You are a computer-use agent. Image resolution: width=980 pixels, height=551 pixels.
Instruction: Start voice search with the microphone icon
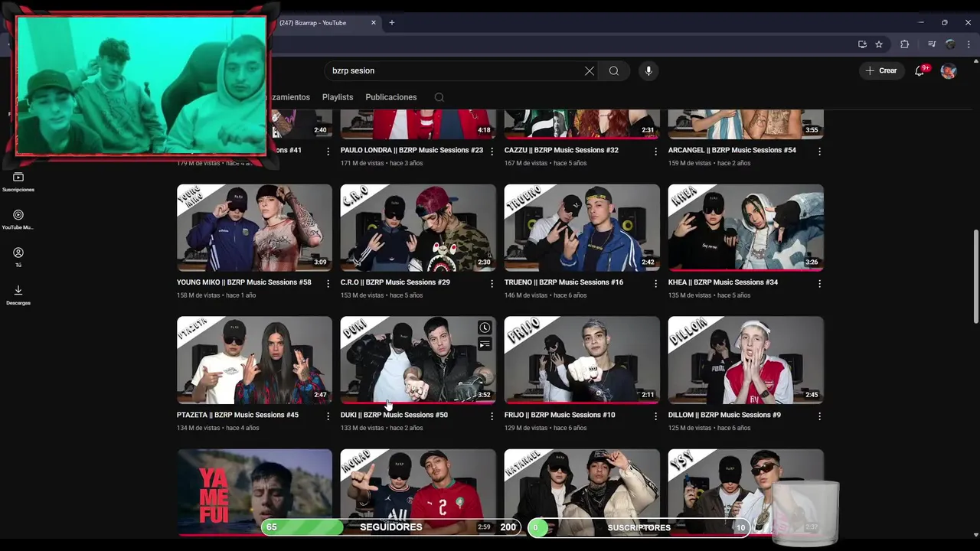(648, 70)
